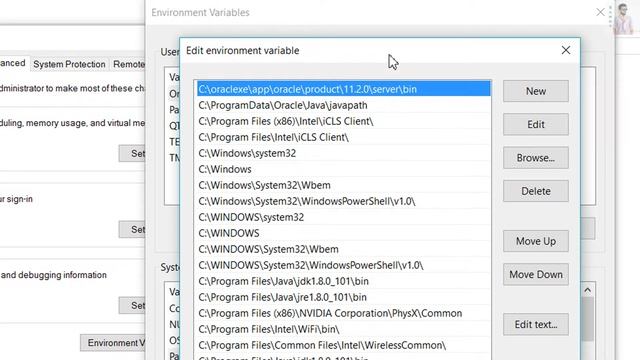The width and height of the screenshot is (640, 360).
Task: Open user profiles Settings button near sign-in
Action: [132, 229]
